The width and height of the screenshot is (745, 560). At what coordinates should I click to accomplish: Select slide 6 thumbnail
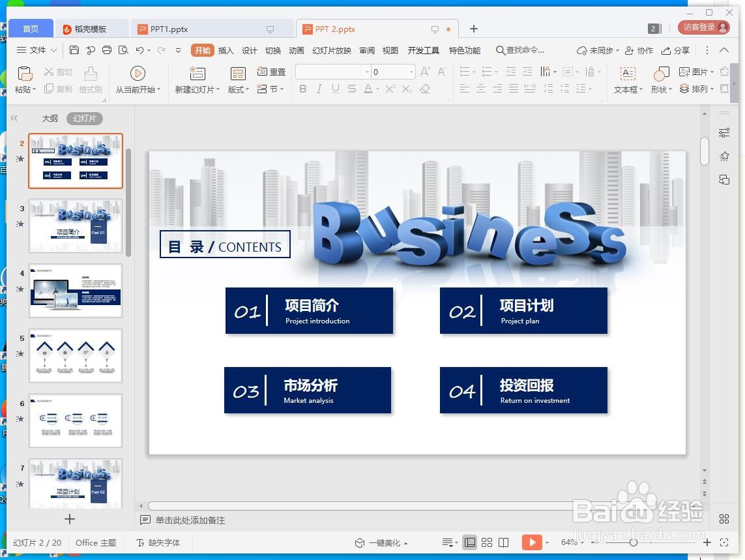(x=76, y=420)
